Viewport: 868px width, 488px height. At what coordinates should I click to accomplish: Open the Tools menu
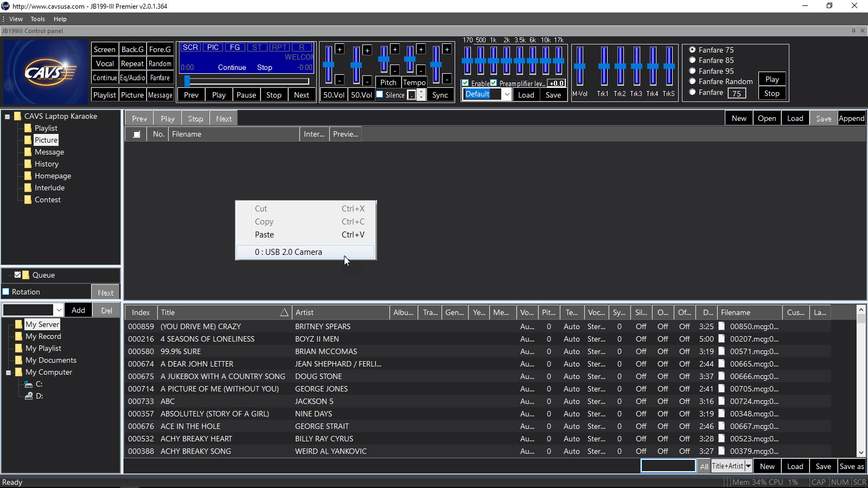coord(38,19)
